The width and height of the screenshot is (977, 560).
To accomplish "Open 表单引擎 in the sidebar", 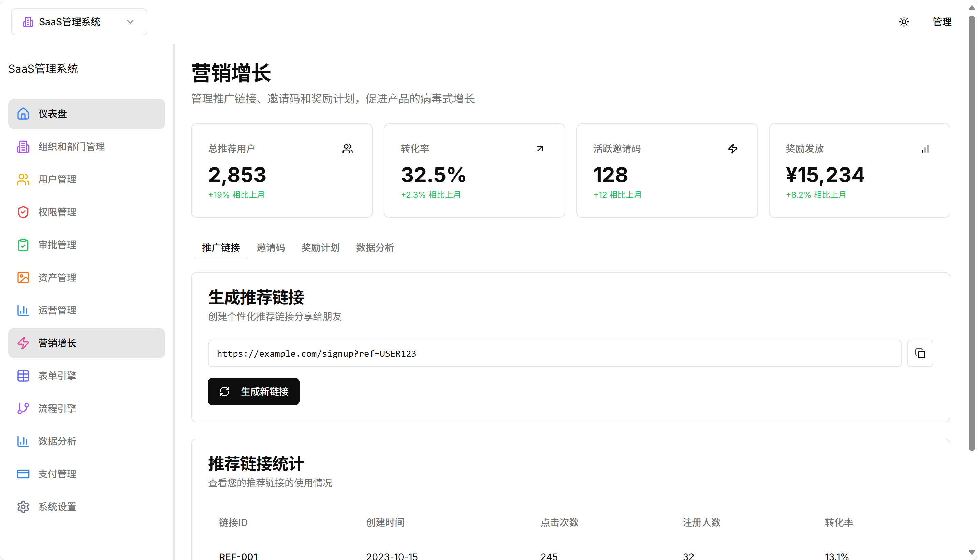I will coord(87,375).
